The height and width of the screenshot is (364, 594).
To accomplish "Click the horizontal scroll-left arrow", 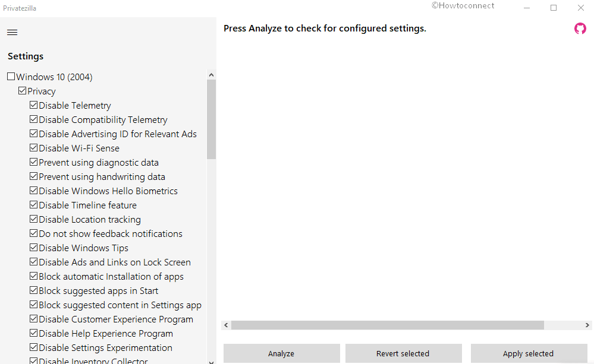I will [x=226, y=325].
